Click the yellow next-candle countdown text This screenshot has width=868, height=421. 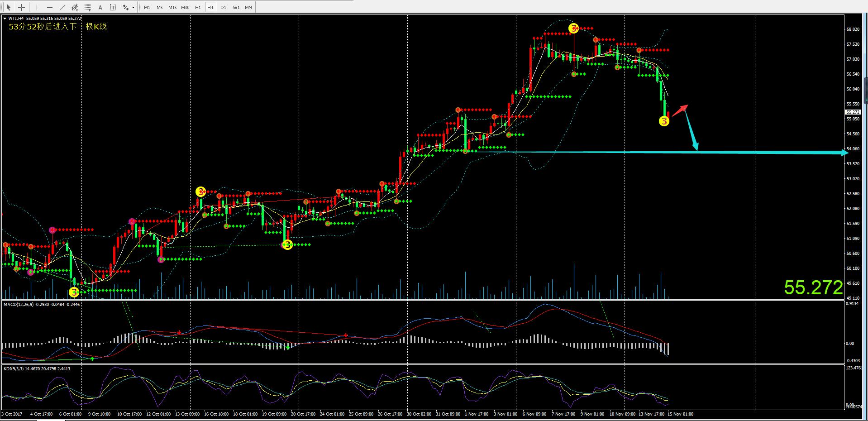[58, 27]
